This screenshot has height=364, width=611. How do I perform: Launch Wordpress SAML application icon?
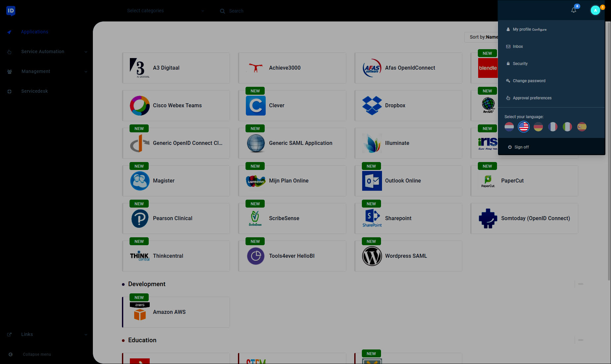click(x=372, y=256)
